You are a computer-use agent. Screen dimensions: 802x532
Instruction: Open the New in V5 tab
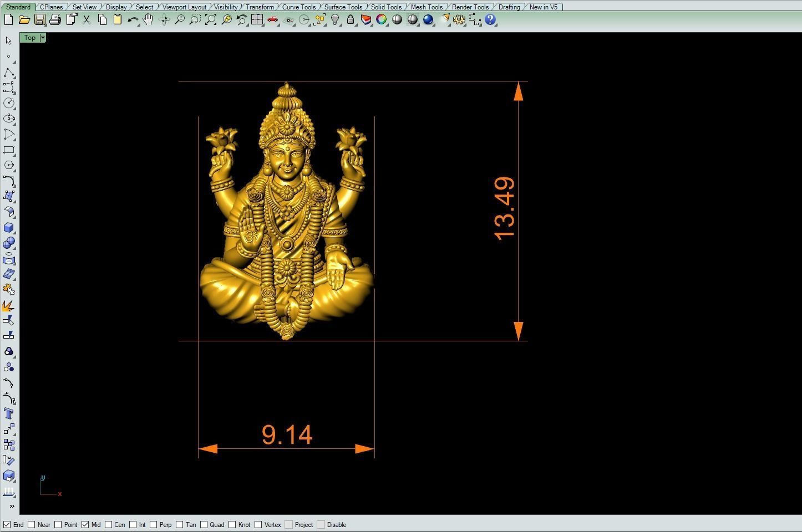point(544,7)
